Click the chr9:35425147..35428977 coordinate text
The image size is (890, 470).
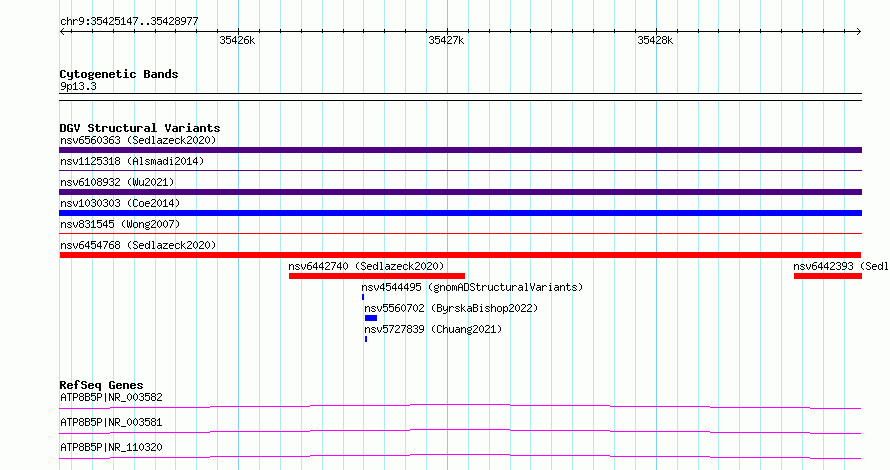(x=129, y=22)
